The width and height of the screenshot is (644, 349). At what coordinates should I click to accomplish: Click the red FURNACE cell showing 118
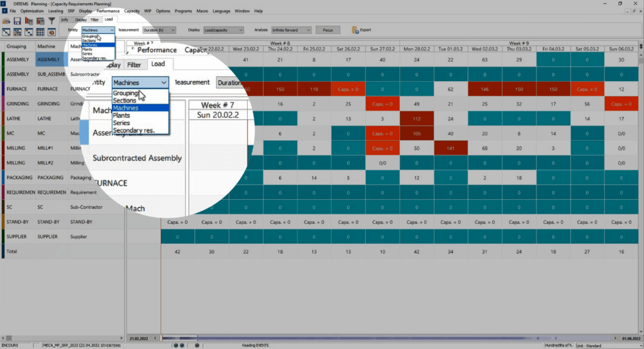pos(313,89)
